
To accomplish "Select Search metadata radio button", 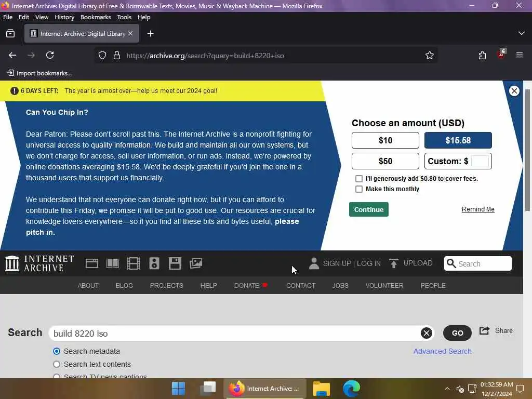I will point(57,351).
